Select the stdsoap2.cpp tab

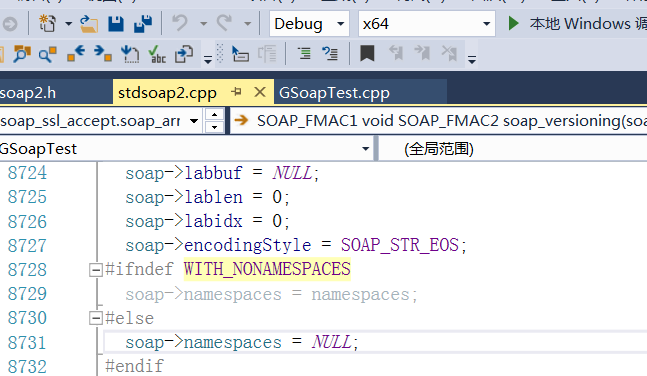point(167,93)
